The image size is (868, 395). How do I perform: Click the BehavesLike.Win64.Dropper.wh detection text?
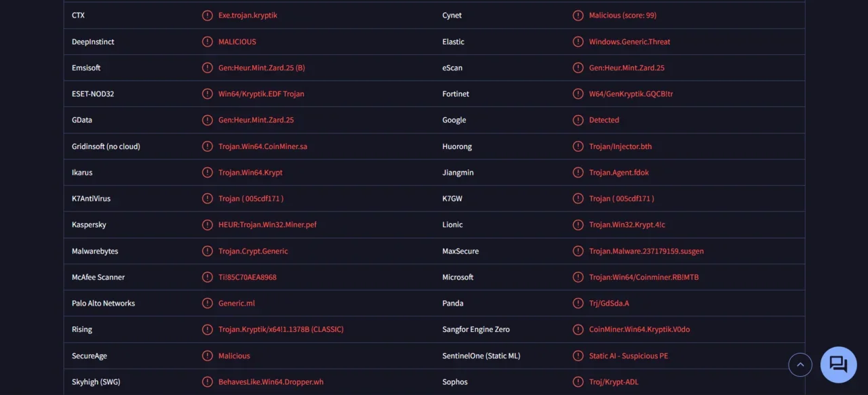click(271, 382)
